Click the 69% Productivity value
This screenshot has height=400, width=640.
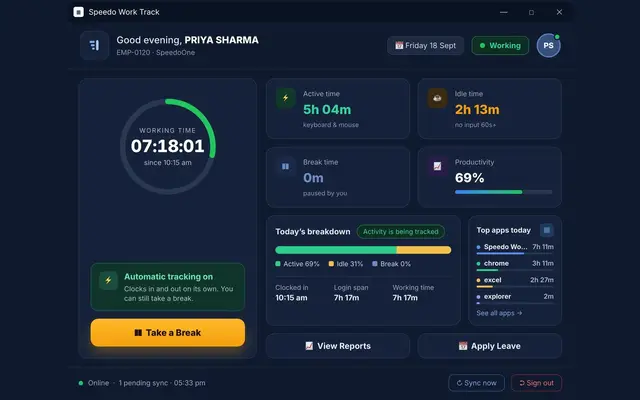pos(469,178)
